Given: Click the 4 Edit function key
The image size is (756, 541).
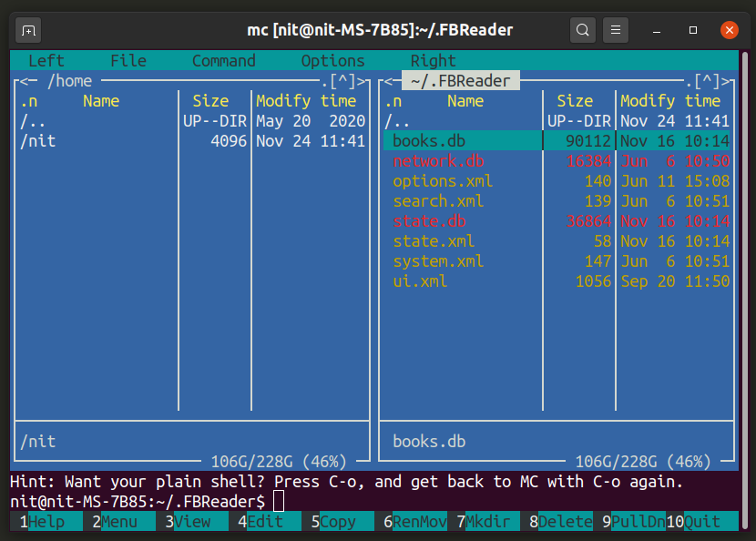Looking at the screenshot, I should pos(265,522).
